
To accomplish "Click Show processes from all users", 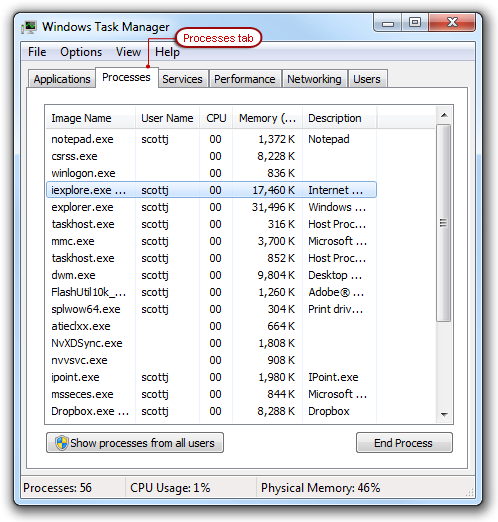I will pos(135,443).
